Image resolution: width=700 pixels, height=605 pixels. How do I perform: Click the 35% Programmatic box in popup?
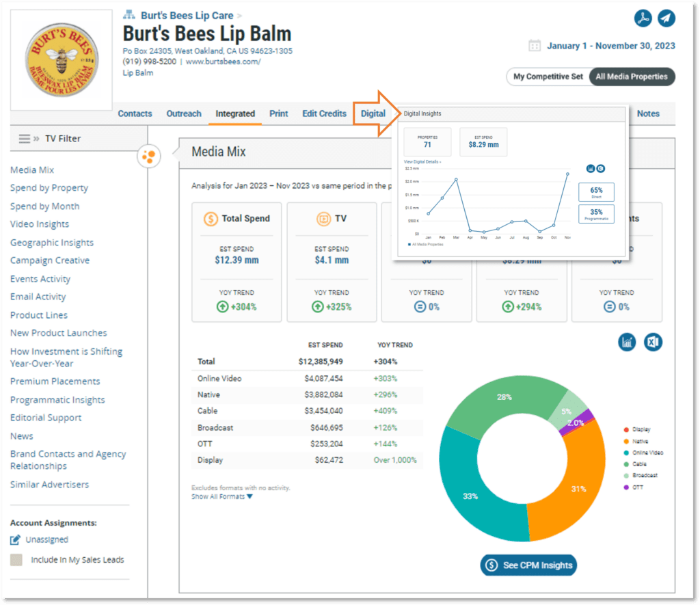click(596, 214)
